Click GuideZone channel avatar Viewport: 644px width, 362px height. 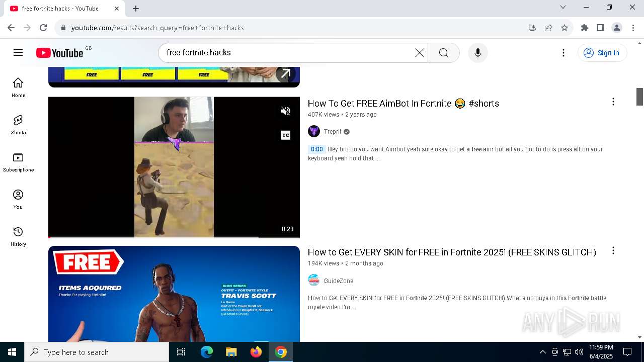[314, 281]
